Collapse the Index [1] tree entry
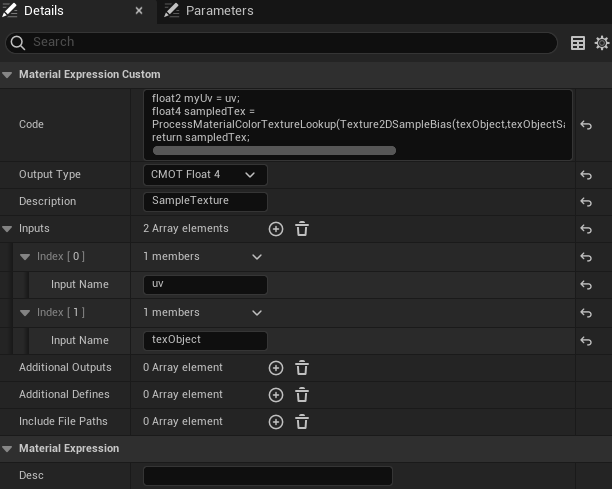Screen dimensions: 612x489 pos(25,313)
